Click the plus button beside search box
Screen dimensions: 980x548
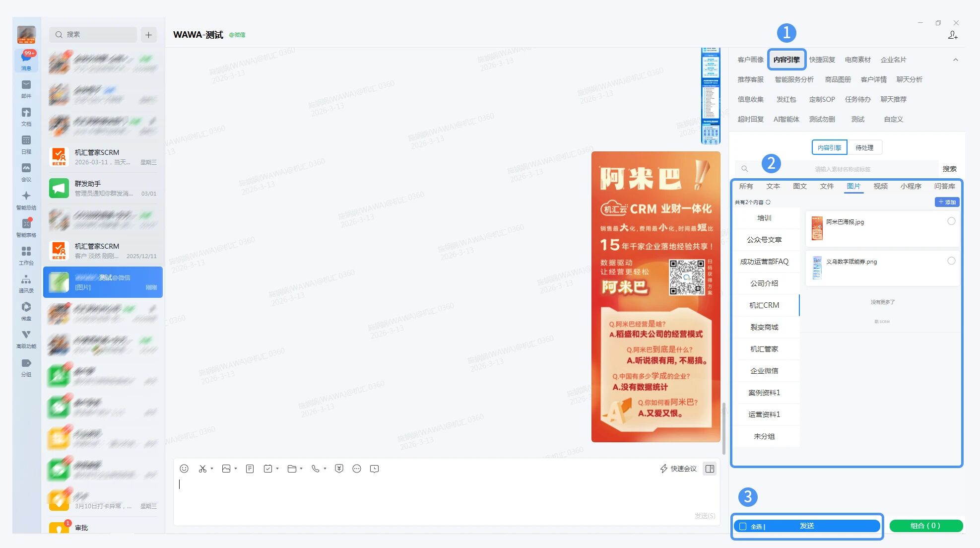click(x=148, y=35)
